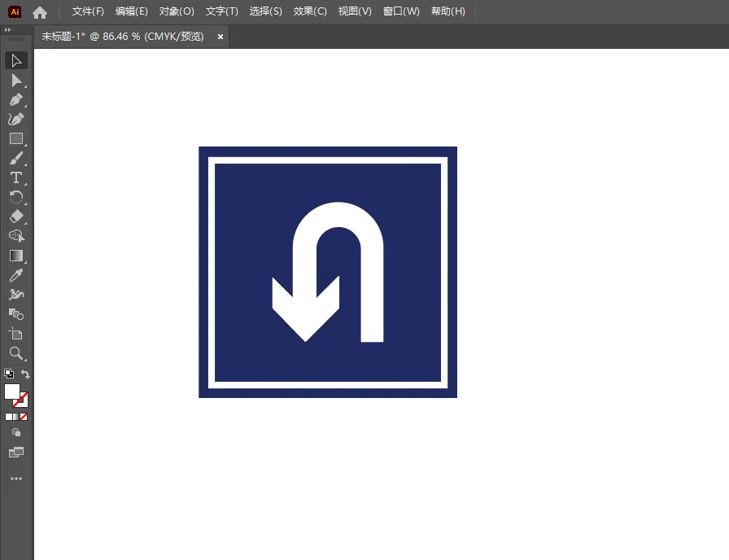
Task: Select the Gradient tool
Action: (16, 256)
